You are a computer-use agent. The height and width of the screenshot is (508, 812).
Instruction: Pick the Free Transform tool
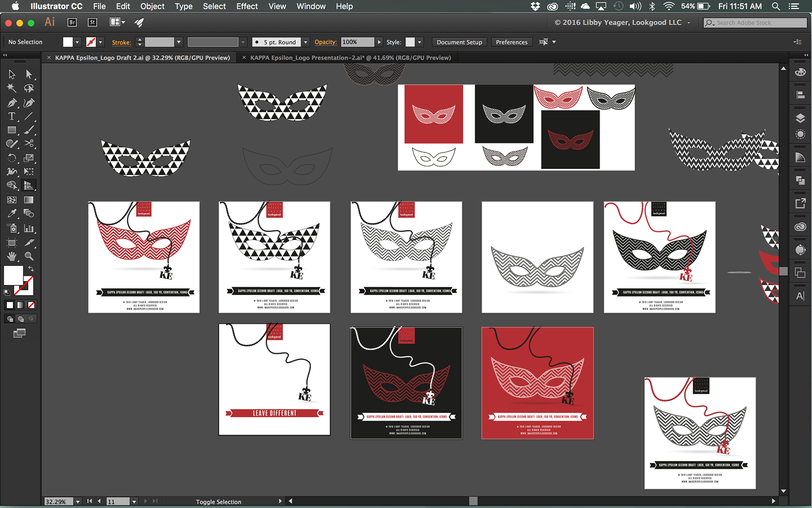(x=29, y=171)
